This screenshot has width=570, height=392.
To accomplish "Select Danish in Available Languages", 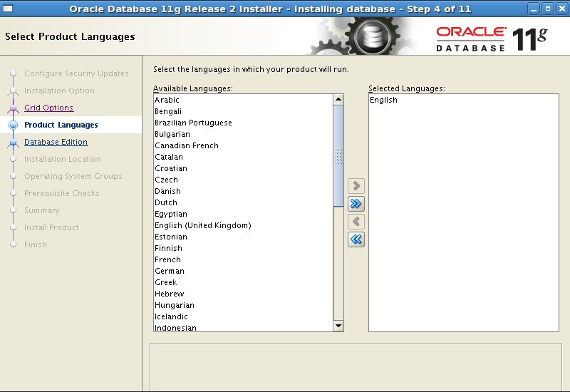I will [243, 191].
